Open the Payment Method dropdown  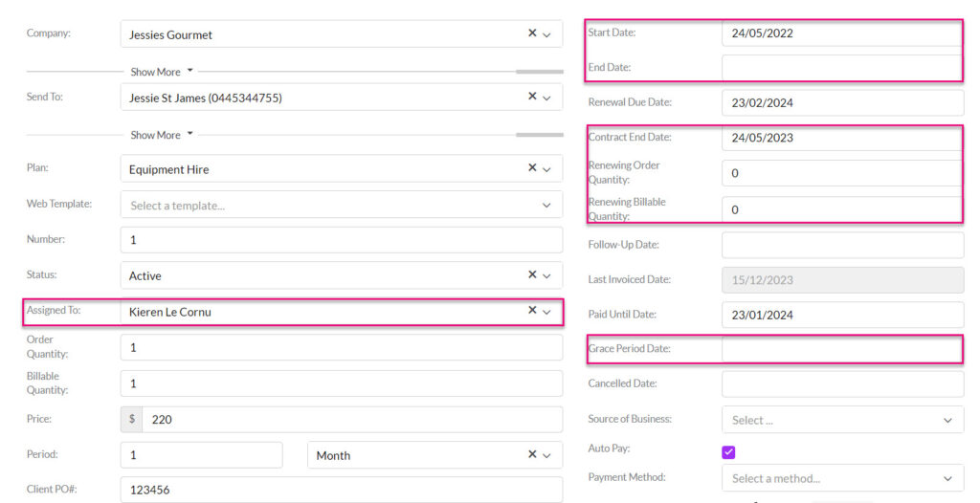point(842,478)
